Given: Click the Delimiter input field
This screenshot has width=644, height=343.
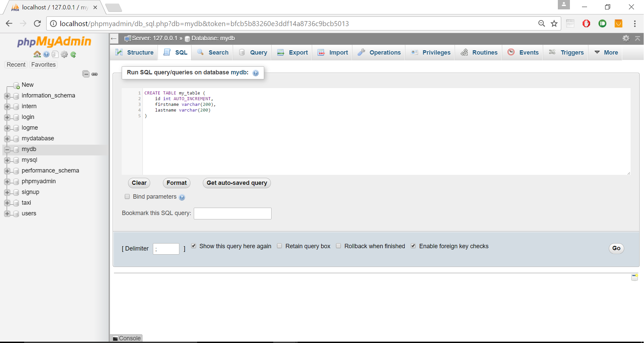Looking at the screenshot, I should point(166,249).
